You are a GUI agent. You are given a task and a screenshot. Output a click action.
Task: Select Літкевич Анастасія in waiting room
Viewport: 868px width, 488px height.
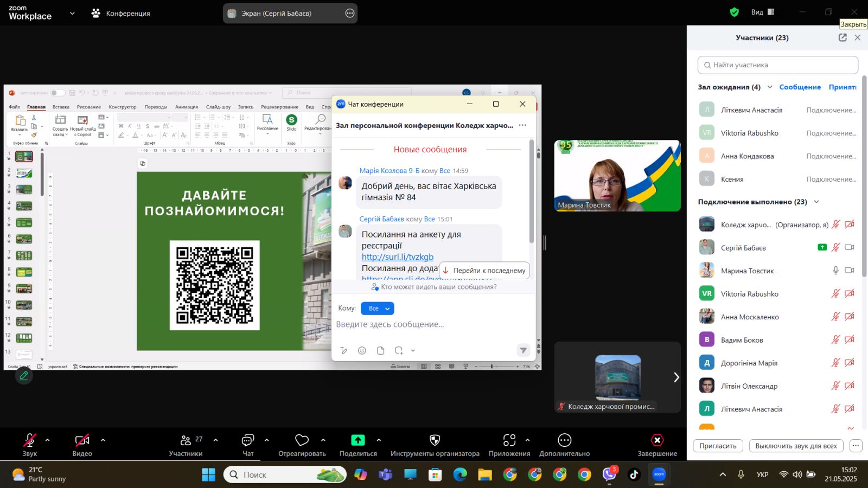(x=777, y=110)
